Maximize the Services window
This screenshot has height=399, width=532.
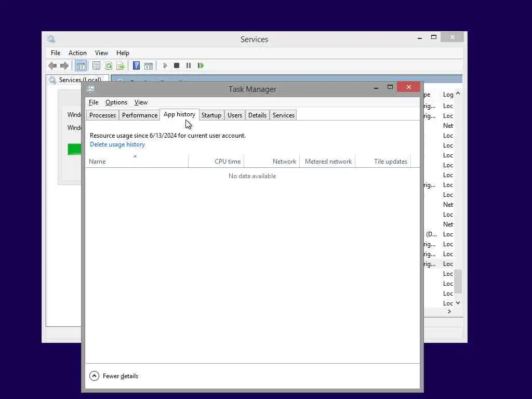(x=434, y=37)
